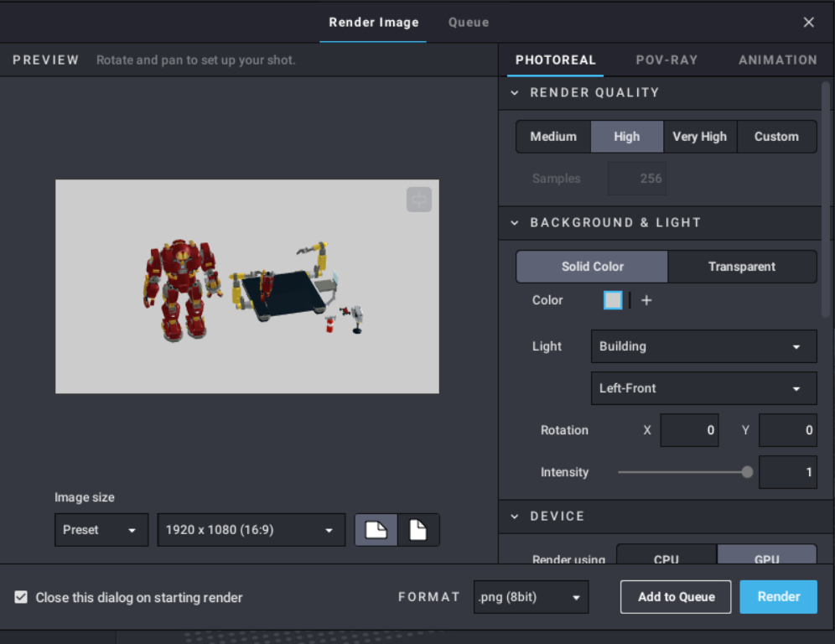Screen dimensions: 835x644
Task: Render using GPU
Action: point(767,554)
